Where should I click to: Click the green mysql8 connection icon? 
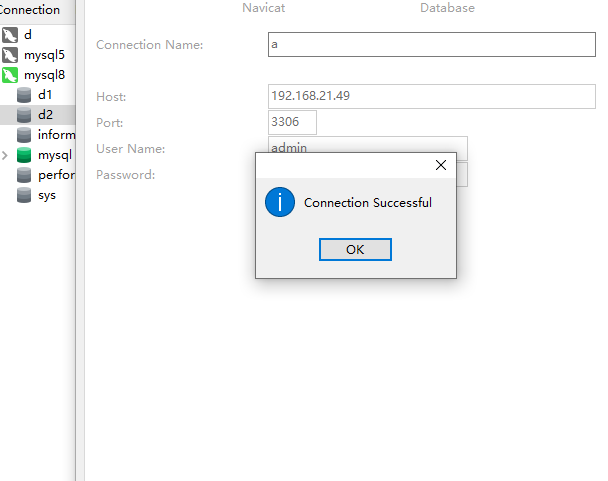click(10, 75)
